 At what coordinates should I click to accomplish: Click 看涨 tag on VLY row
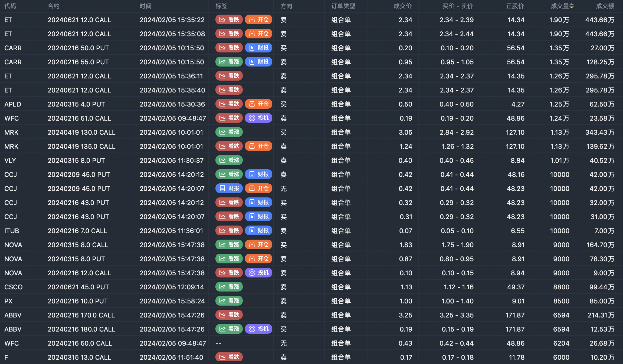click(229, 160)
